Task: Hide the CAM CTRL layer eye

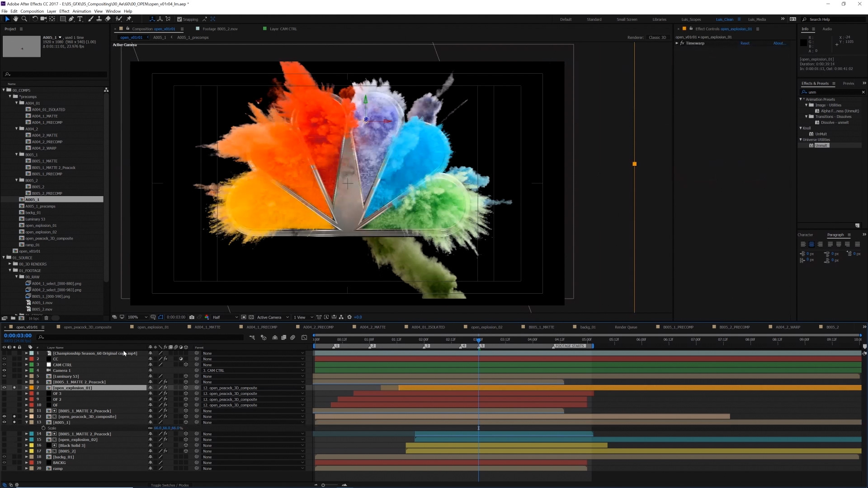Action: pos(4,365)
